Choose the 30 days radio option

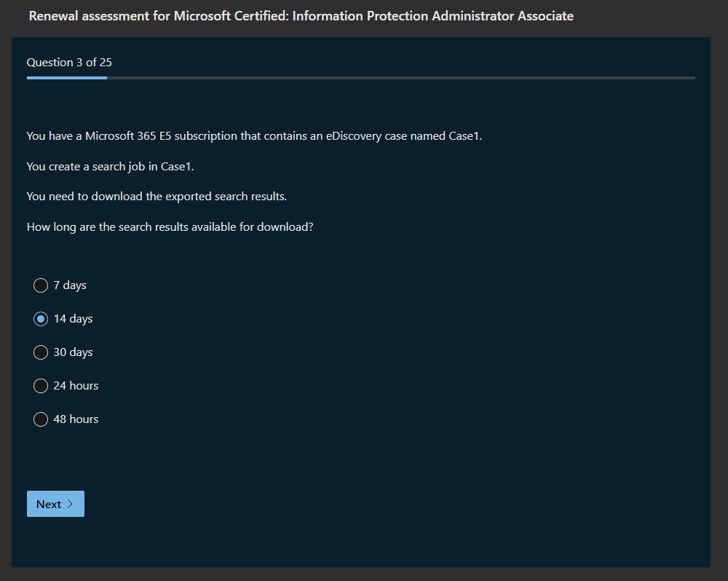(x=41, y=352)
